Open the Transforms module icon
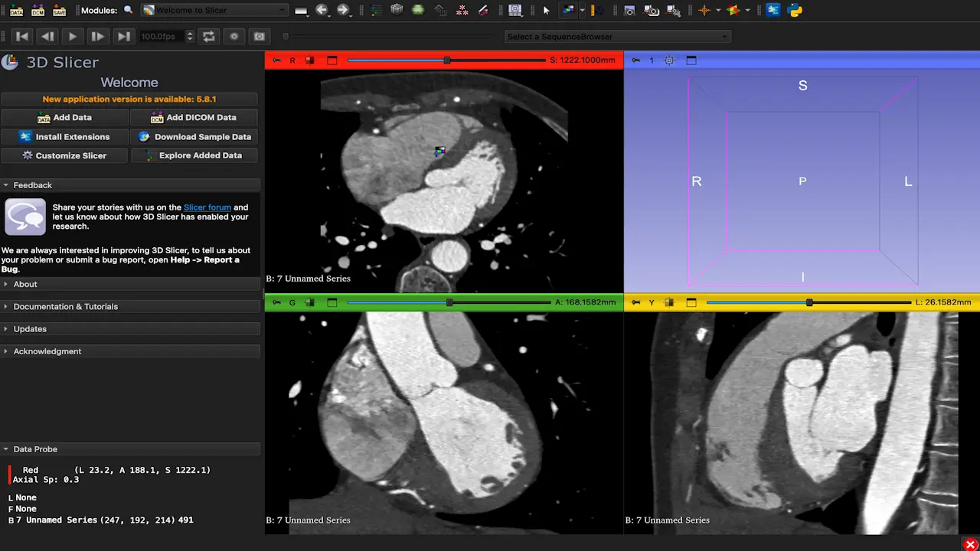The width and height of the screenshot is (980, 551). (440, 11)
